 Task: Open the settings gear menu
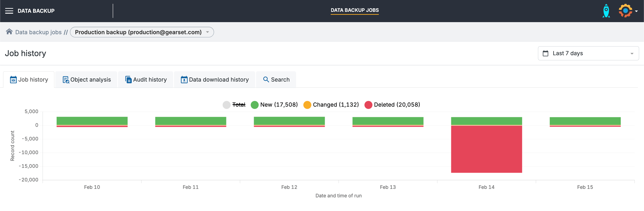click(x=625, y=11)
